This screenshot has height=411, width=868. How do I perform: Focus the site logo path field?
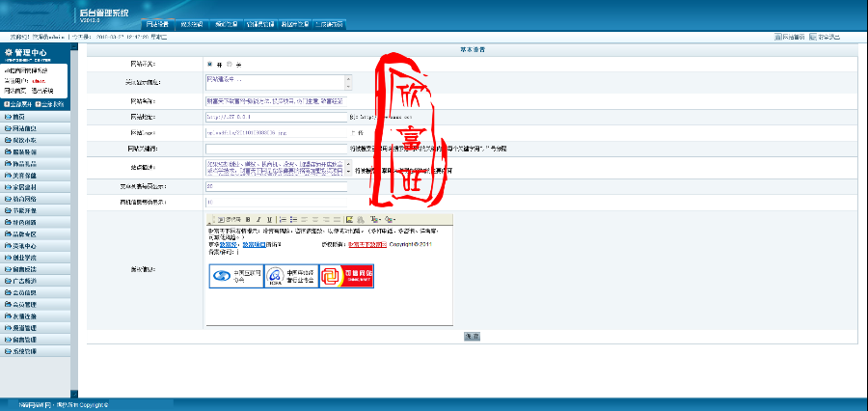(276, 133)
